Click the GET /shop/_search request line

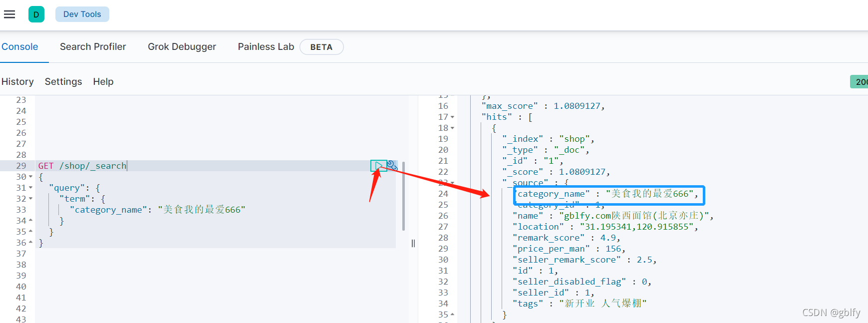click(x=82, y=166)
